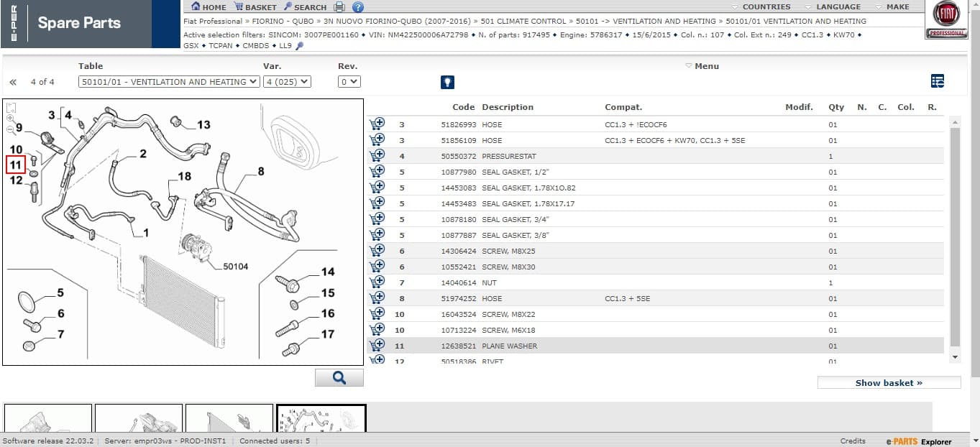The height and width of the screenshot is (447, 980).
Task: Click Show basket button
Action: [x=889, y=383]
